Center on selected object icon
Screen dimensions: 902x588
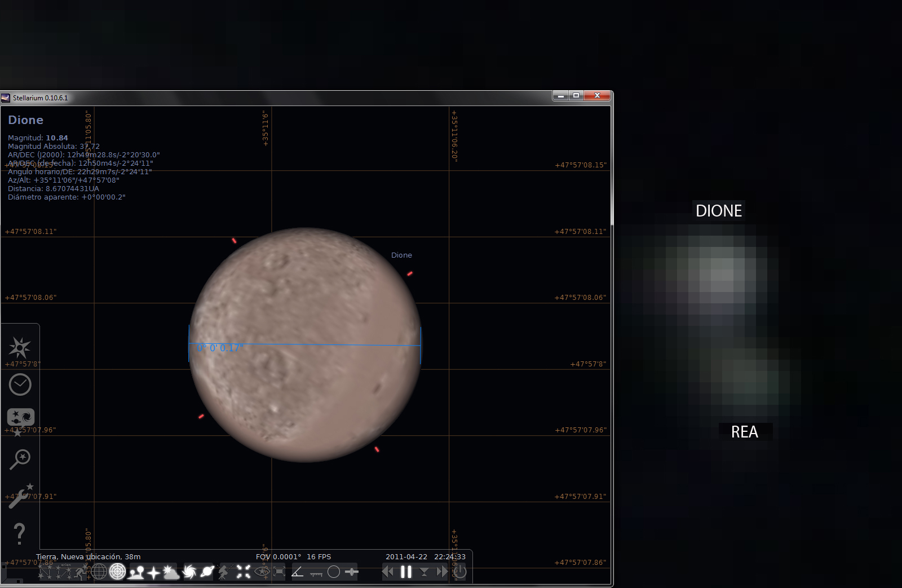(x=244, y=572)
